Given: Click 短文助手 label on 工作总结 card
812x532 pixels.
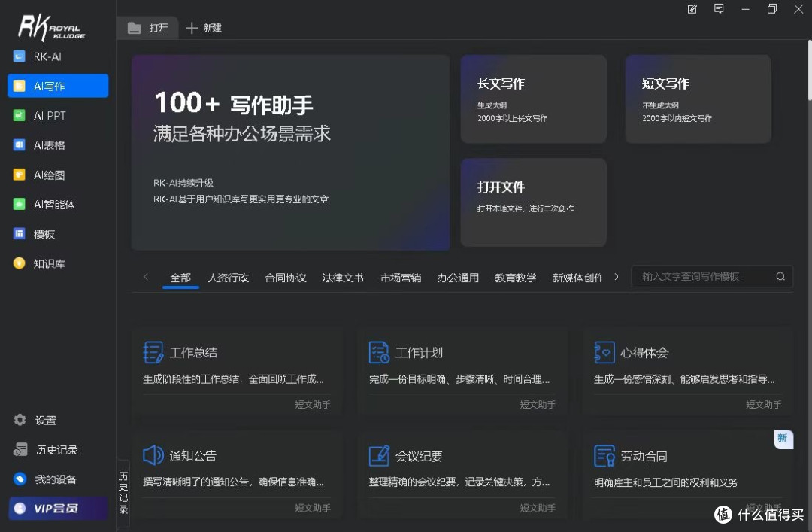Looking at the screenshot, I should 313,404.
